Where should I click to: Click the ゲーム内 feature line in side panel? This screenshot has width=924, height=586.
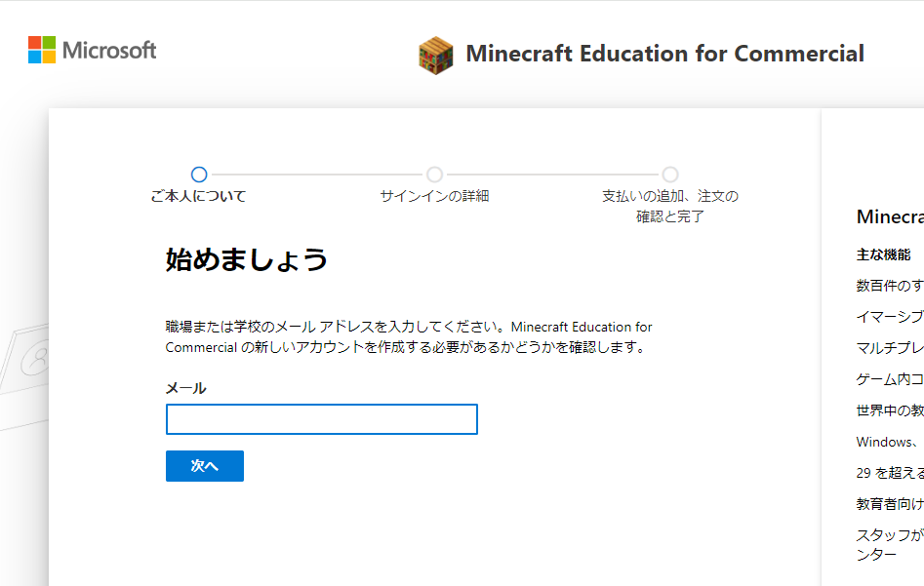coord(890,379)
